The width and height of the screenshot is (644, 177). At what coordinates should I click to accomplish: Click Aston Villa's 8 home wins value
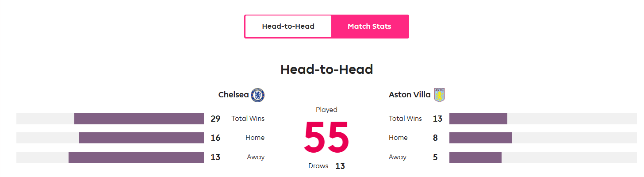pos(435,138)
